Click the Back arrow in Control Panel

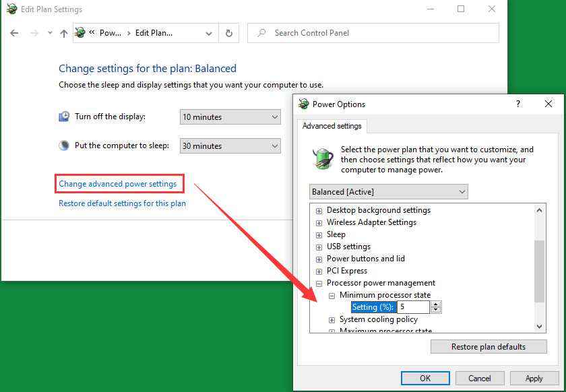(x=15, y=33)
